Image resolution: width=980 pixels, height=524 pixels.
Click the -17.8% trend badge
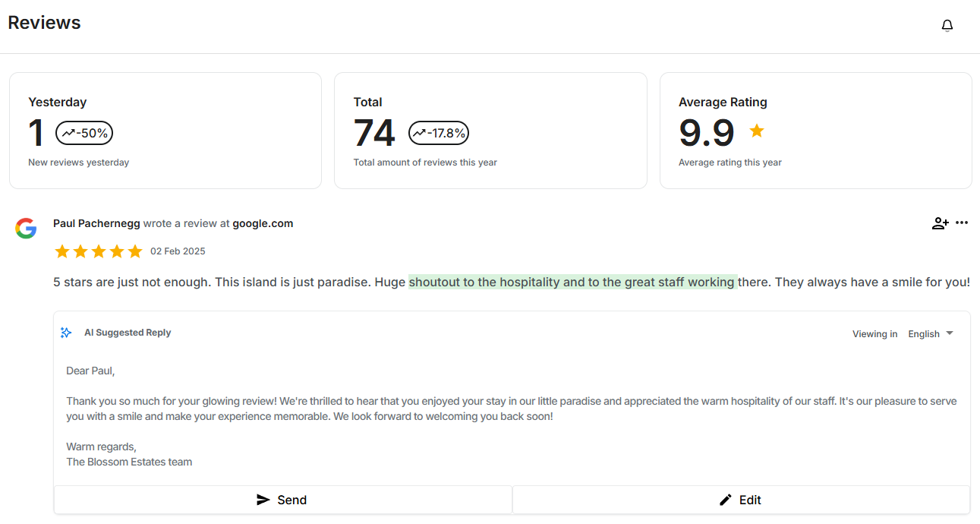439,134
